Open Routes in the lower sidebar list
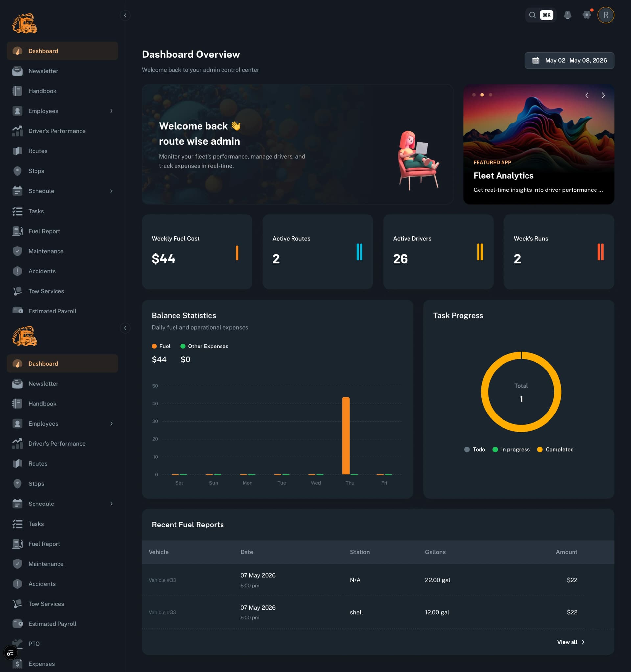631x672 pixels. pos(62,464)
